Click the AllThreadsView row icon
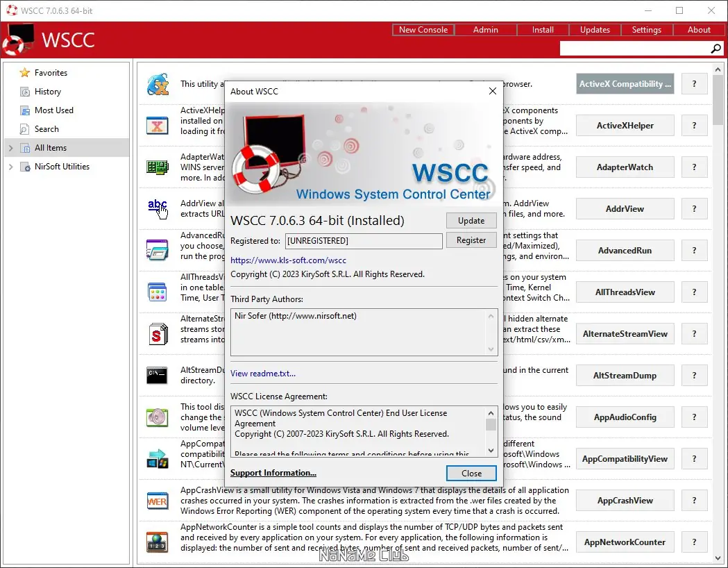728x568 pixels. coord(158,292)
